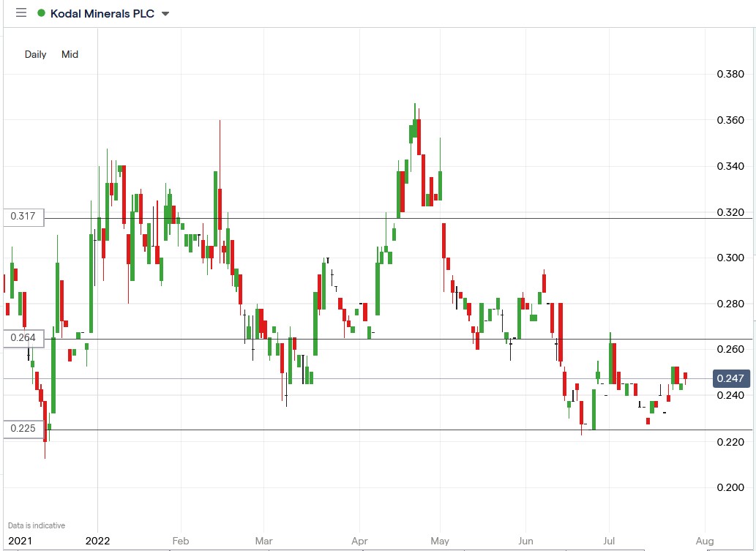Toggle the Mid price display mode
The image size is (756, 551).
pyautogui.click(x=70, y=54)
